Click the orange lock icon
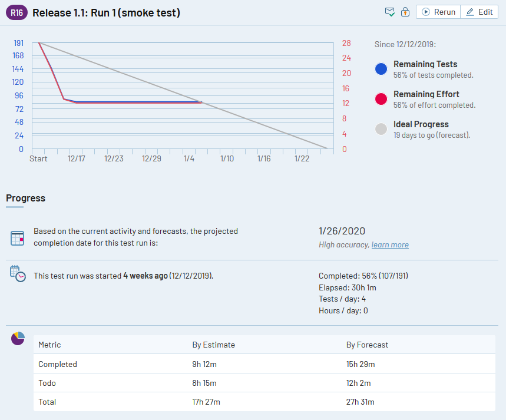506x420 pixels. tap(405, 12)
